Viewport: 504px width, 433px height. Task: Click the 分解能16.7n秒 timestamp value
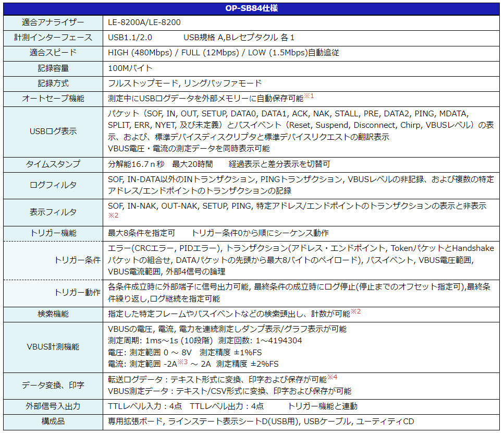(136, 164)
